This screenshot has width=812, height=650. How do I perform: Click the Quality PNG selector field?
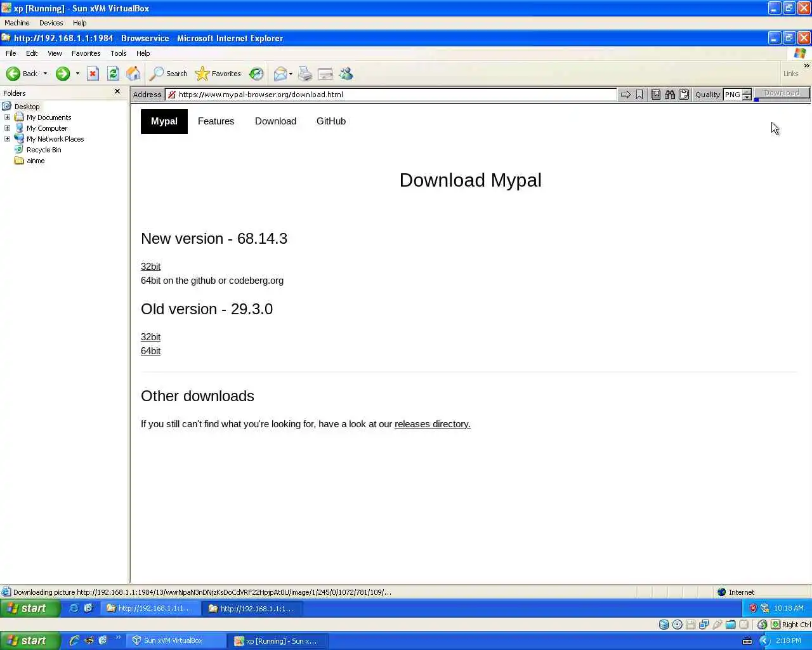pyautogui.click(x=733, y=95)
